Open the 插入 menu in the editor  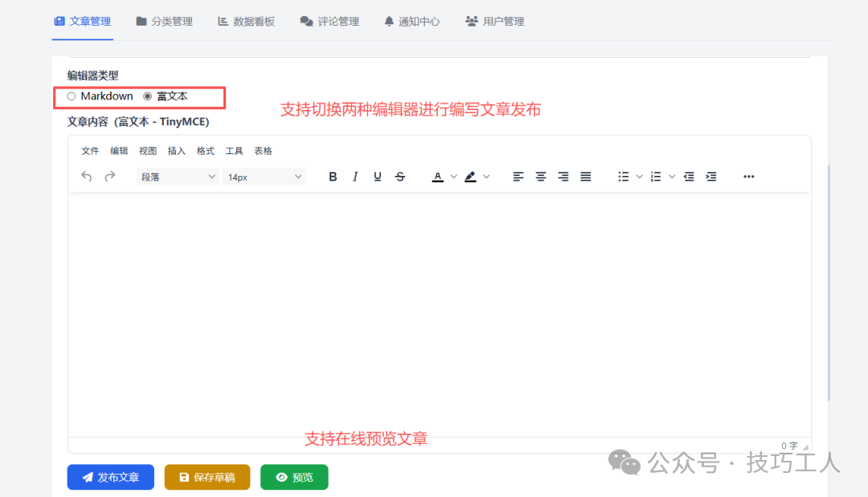coord(176,150)
